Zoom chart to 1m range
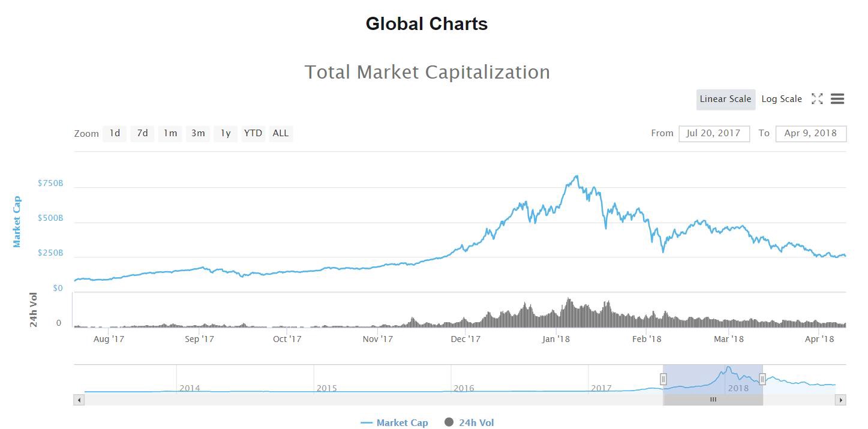Image resolution: width=868 pixels, height=429 pixels. click(x=170, y=133)
